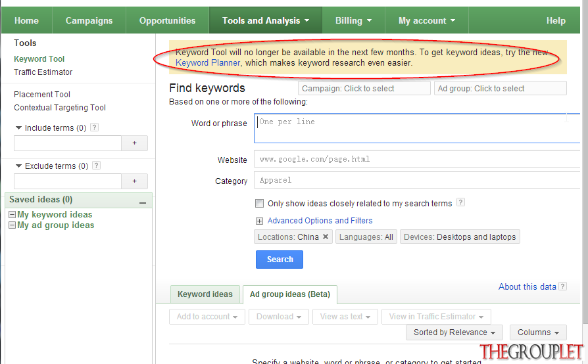The height and width of the screenshot is (364, 588).
Task: Click the Include terms text field
Action: pyautogui.click(x=68, y=143)
